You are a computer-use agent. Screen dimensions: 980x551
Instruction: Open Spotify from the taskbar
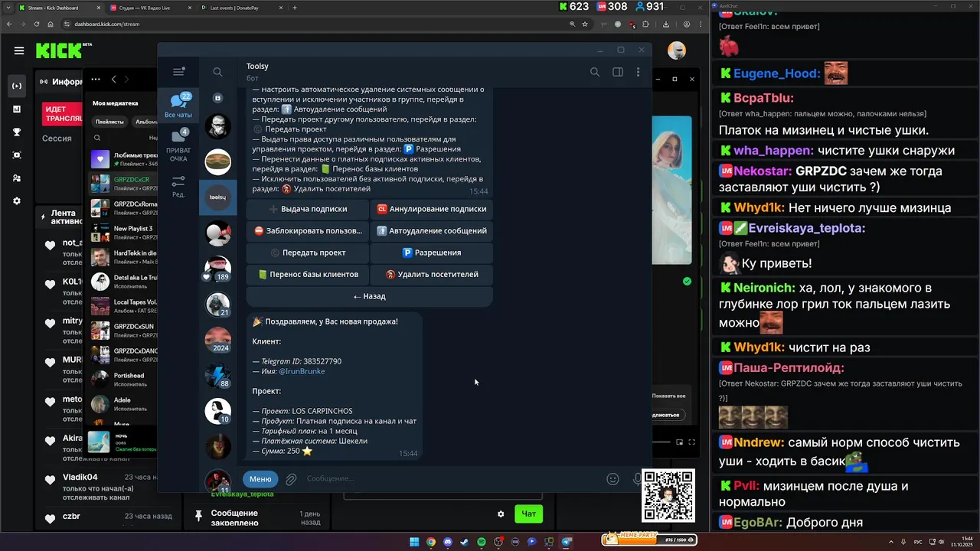[482, 542]
